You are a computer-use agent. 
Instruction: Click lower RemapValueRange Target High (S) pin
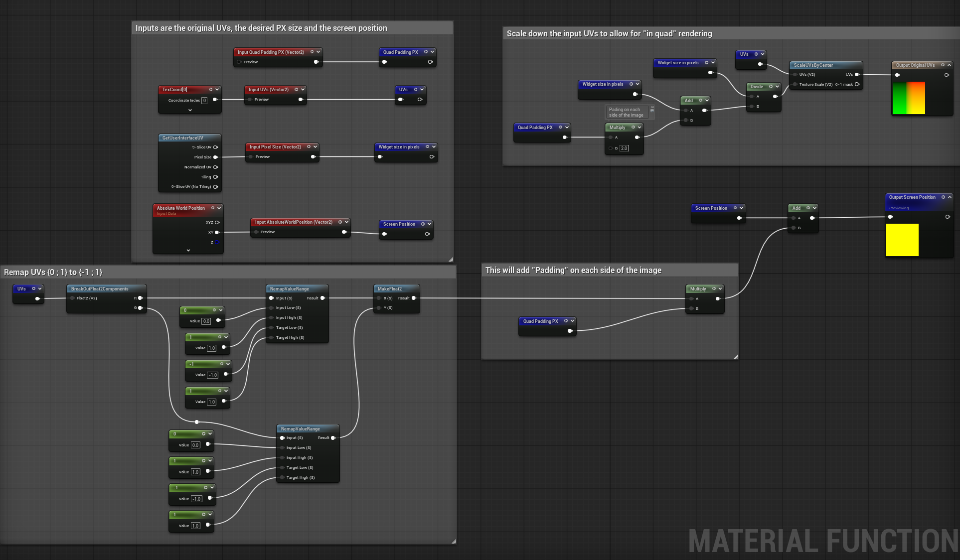(282, 478)
